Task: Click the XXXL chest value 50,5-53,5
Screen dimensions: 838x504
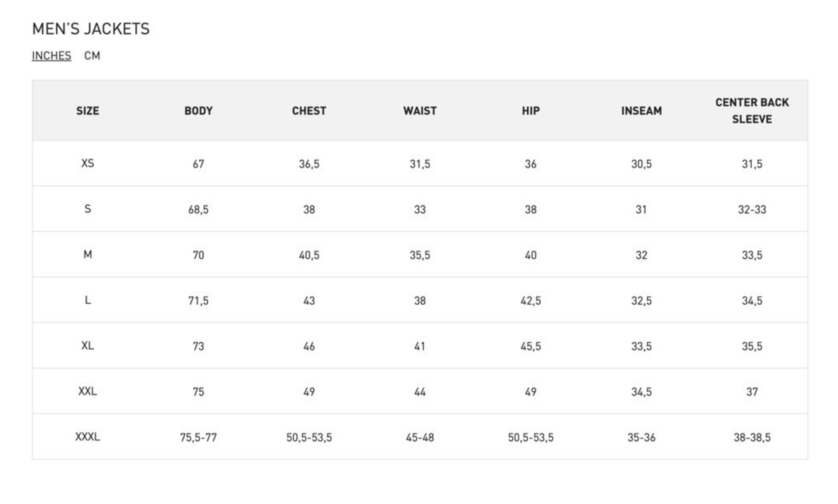Action: (x=309, y=437)
